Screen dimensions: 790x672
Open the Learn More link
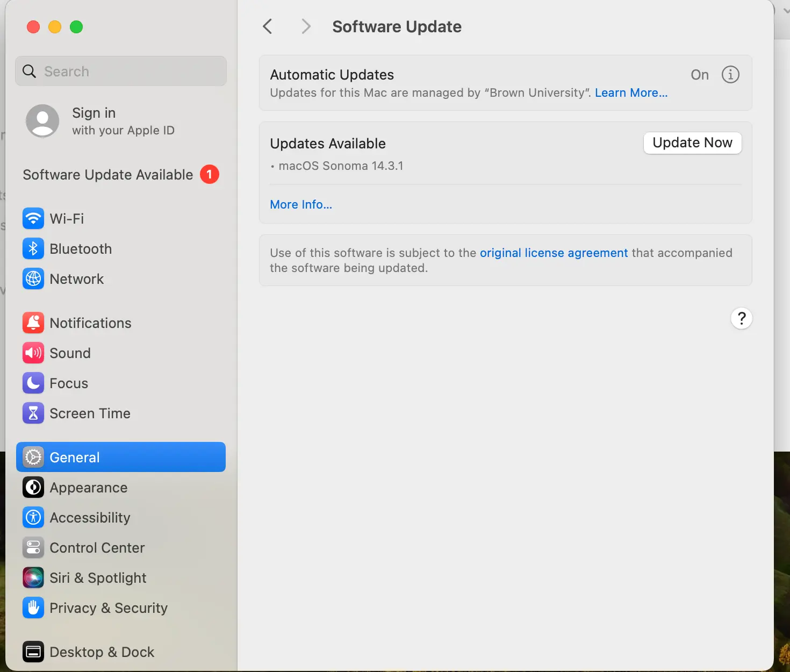coord(631,92)
